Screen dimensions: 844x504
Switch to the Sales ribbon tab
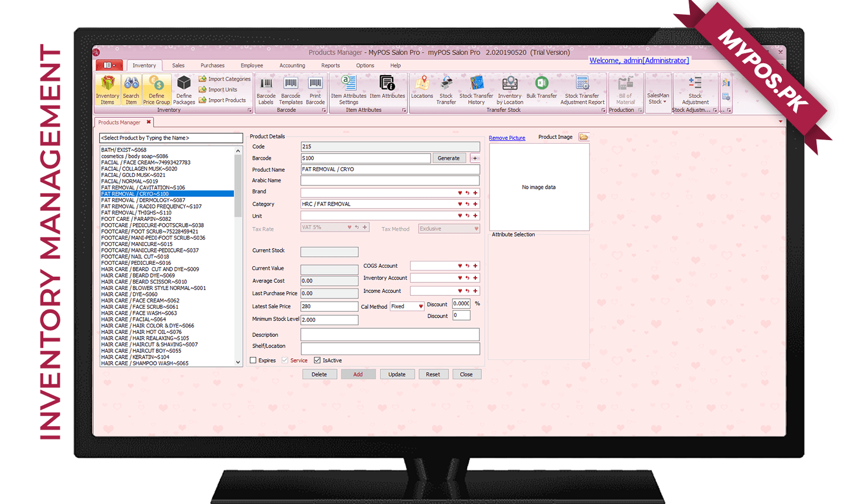point(178,66)
